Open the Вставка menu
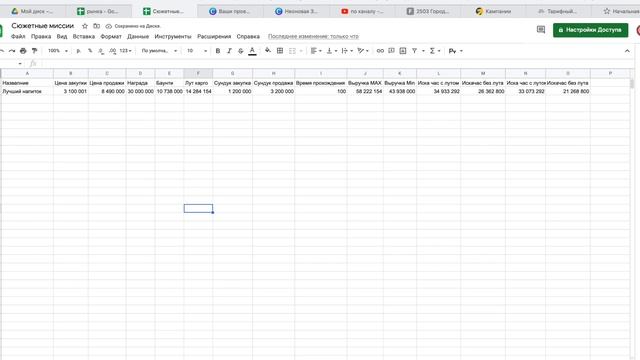 84,37
